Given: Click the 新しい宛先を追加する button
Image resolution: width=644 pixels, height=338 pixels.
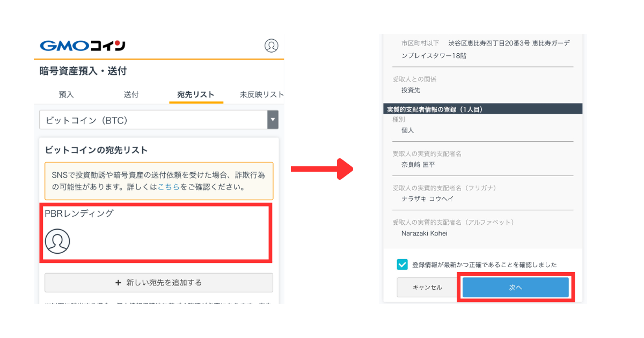Looking at the screenshot, I should tap(159, 282).
